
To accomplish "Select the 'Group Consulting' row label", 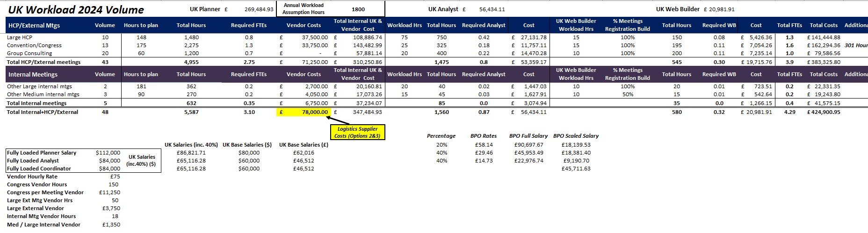I will [29, 53].
